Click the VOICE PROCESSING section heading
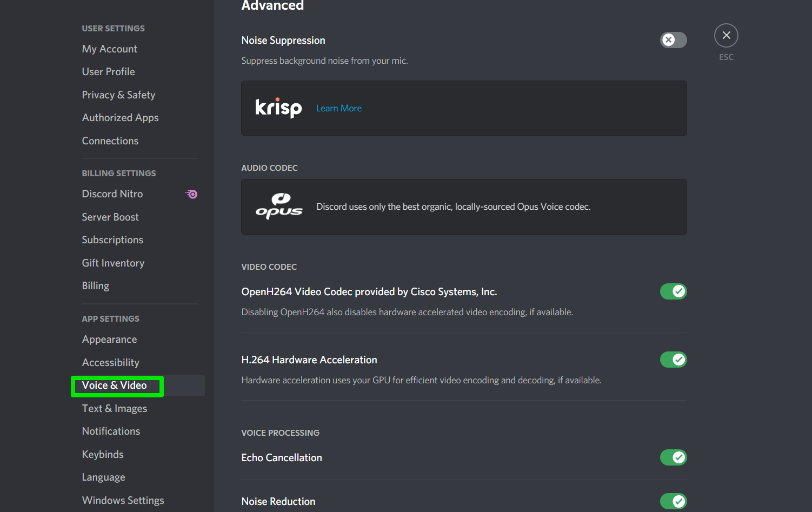Image resolution: width=812 pixels, height=512 pixels. click(x=280, y=433)
